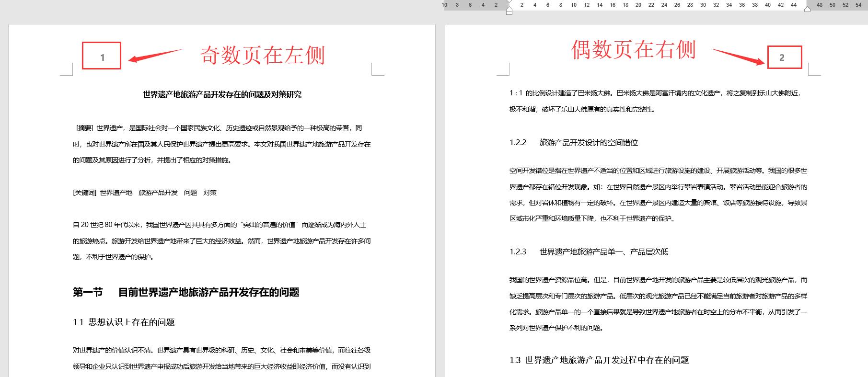Click the line 极不和谐，破坏了乐山大佛
The height and width of the screenshot is (377, 868).
[x=582, y=109]
